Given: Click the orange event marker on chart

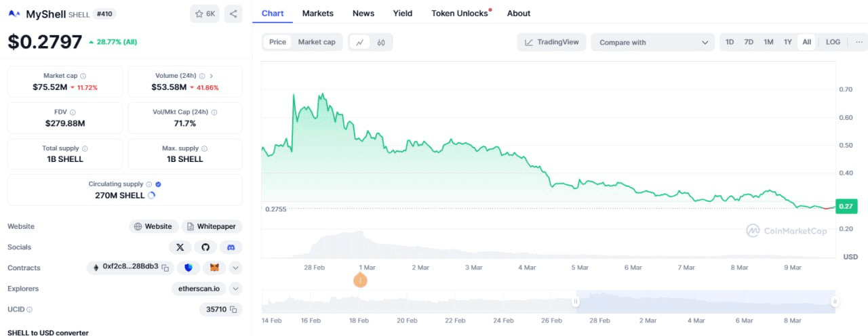Looking at the screenshot, I should point(361,280).
